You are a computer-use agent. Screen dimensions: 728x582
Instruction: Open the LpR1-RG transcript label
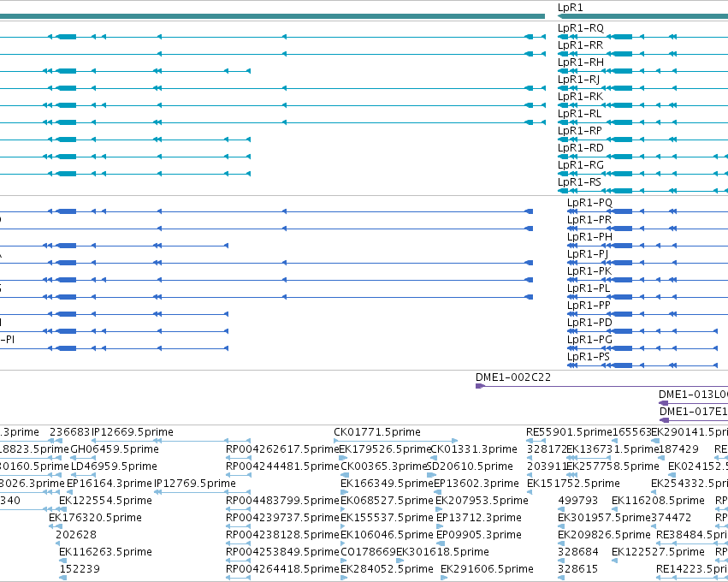point(581,165)
